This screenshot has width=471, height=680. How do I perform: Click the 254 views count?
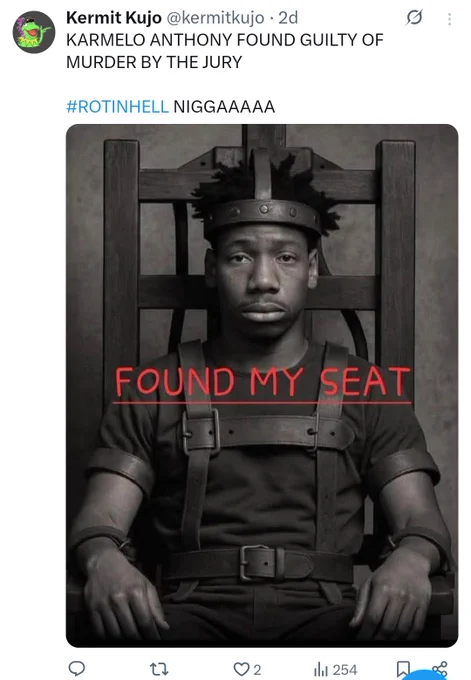pos(345,670)
